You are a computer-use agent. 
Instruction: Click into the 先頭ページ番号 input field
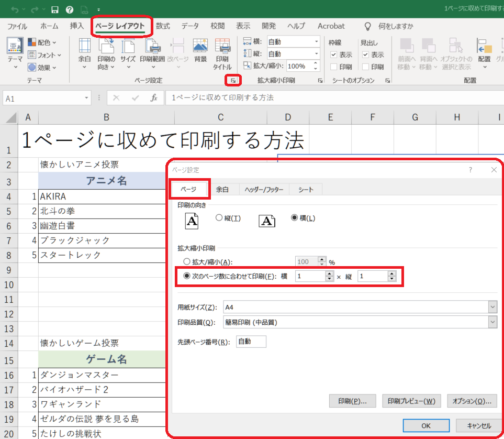tap(251, 342)
